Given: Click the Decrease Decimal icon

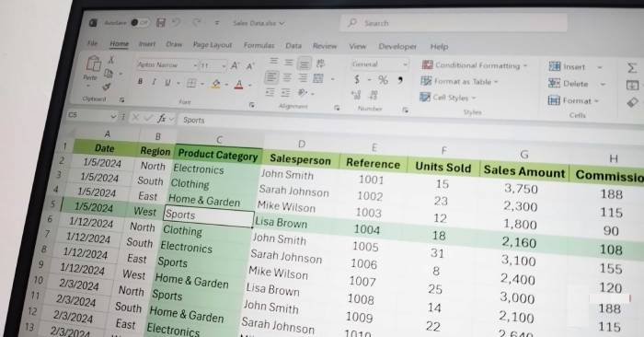Looking at the screenshot, I should pyautogui.click(x=374, y=96).
